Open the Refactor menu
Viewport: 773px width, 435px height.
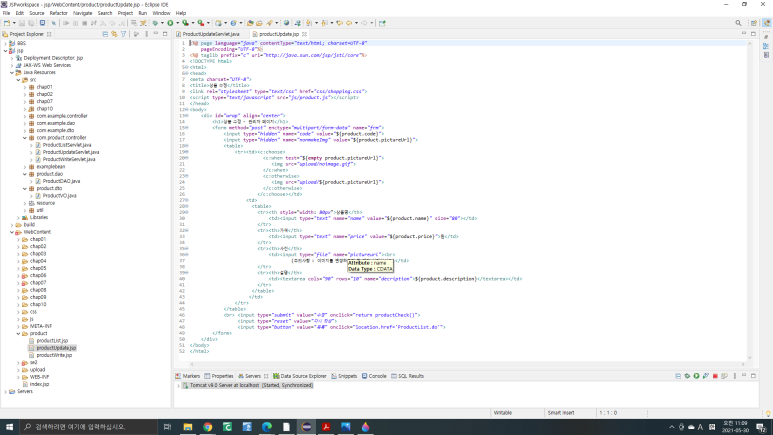(x=58, y=13)
